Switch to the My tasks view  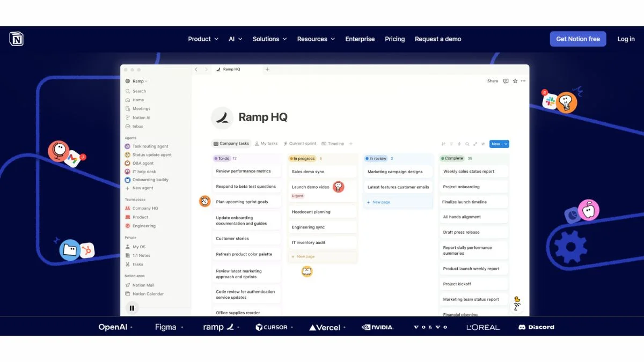pos(266,144)
